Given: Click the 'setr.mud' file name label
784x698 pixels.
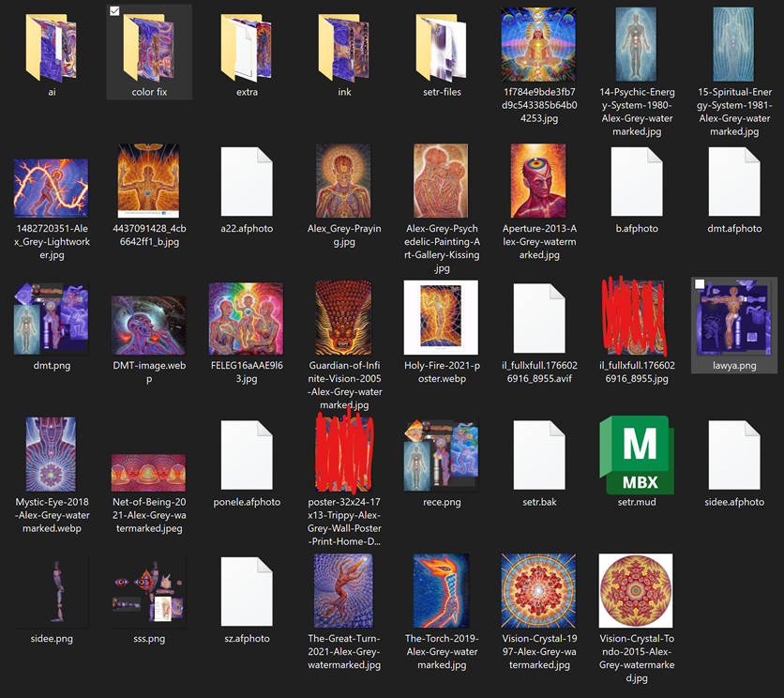Looking at the screenshot, I should pyautogui.click(x=637, y=502).
